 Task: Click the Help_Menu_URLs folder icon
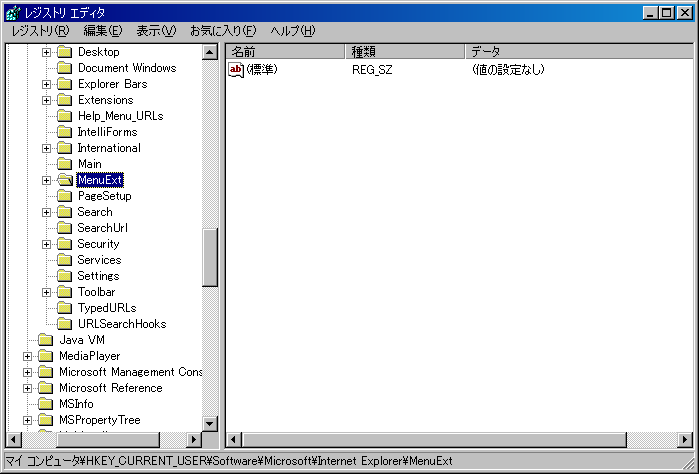(65, 116)
